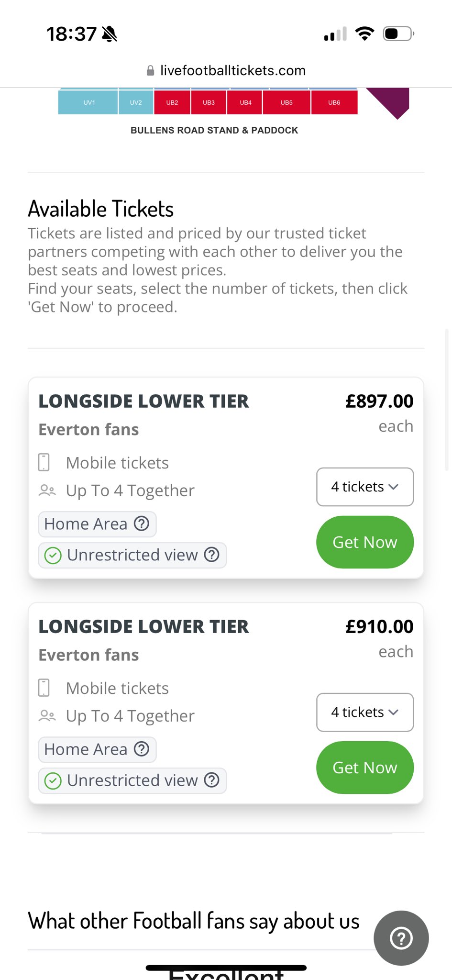Screen dimensions: 452x980
Task: Open Unrestricted view info icon in £897 listing
Action: (x=211, y=555)
